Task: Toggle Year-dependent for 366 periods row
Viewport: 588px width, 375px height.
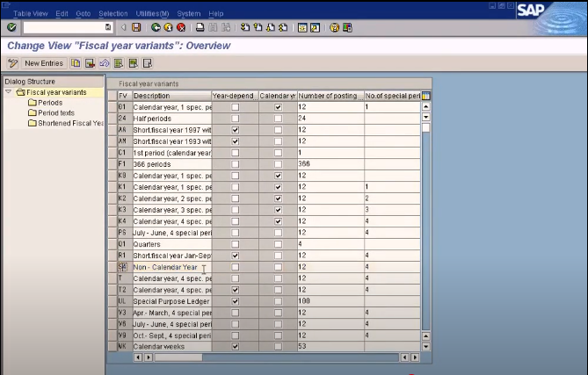Action: (x=236, y=164)
